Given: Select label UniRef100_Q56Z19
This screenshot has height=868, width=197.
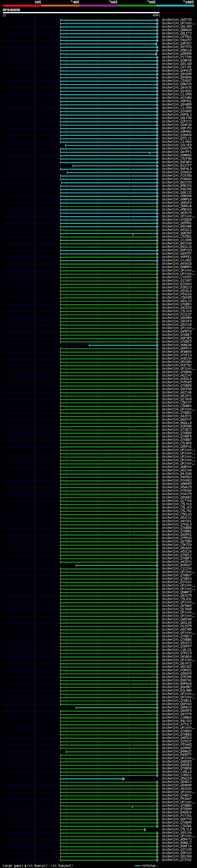Looking at the screenshot, I should [176, 779].
